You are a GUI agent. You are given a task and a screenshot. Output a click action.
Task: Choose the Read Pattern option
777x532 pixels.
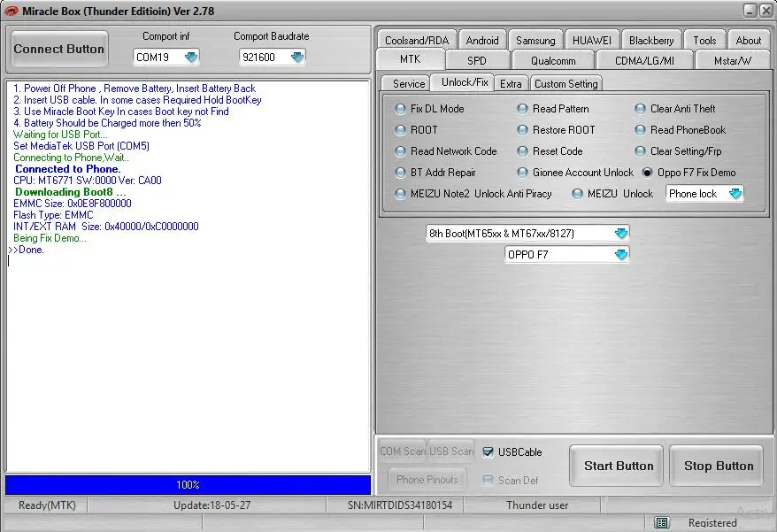[x=522, y=109]
